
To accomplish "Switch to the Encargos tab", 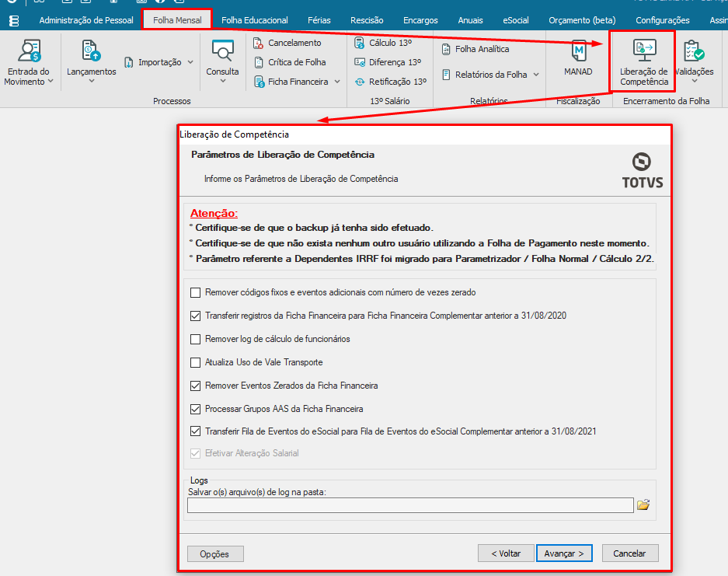I will [420, 20].
